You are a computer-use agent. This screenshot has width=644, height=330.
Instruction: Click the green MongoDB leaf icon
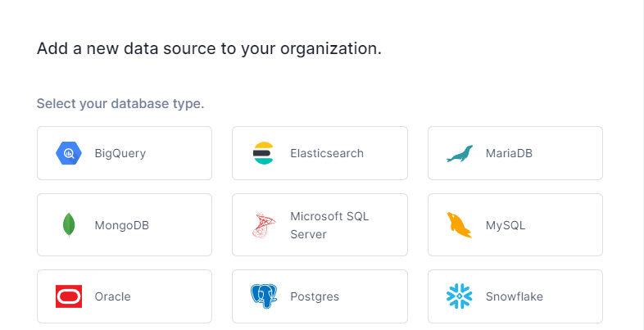(69, 225)
